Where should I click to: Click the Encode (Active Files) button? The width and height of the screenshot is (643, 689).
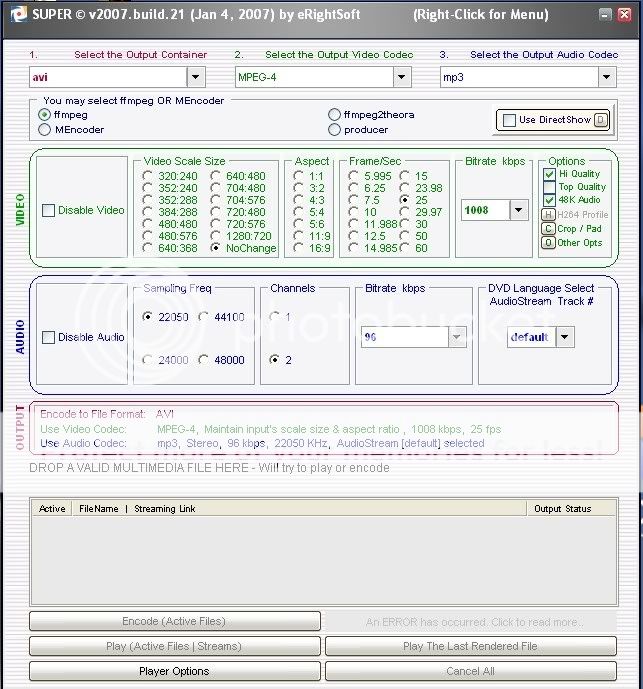(x=175, y=621)
